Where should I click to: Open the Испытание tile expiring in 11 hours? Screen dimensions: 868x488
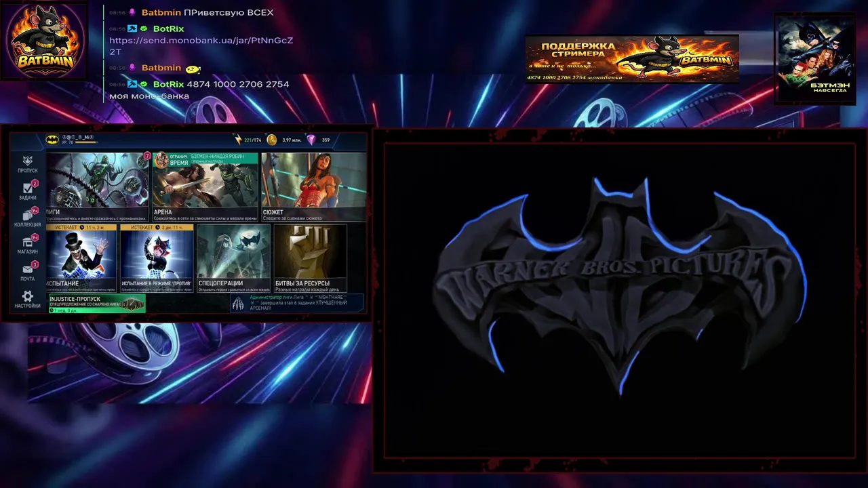click(x=81, y=258)
